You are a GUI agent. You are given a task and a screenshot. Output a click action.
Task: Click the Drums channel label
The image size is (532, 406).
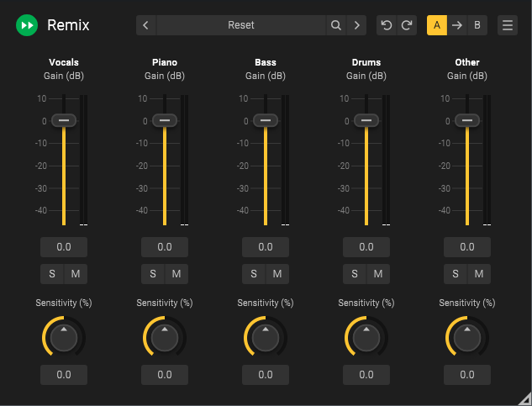(x=366, y=62)
